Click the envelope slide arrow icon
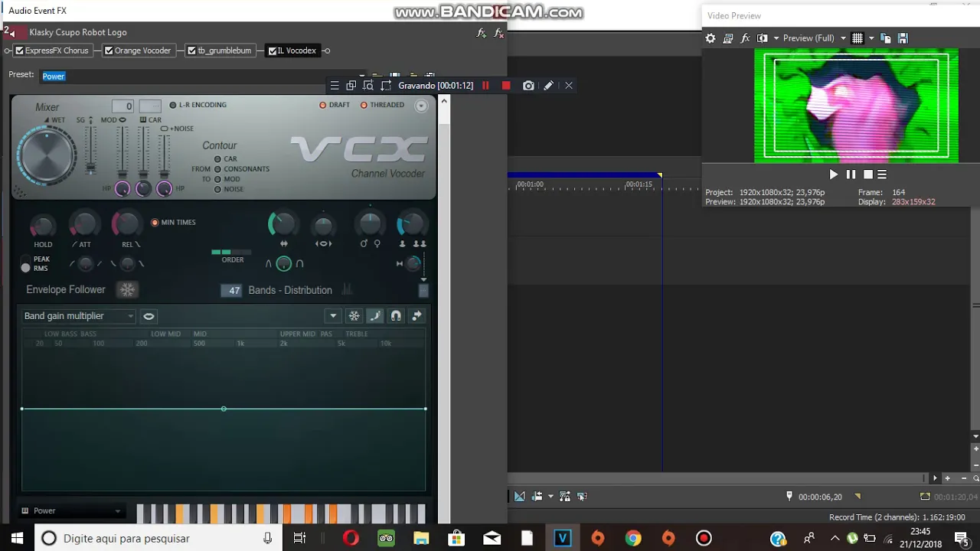Screen dimensions: 980x551 416,316
